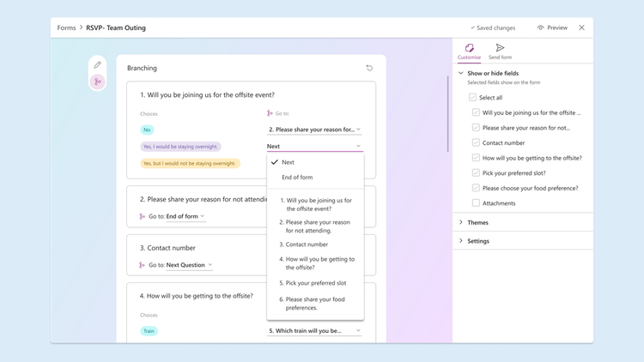Switch to the Send form tab
The width and height of the screenshot is (644, 362).
coord(500,51)
